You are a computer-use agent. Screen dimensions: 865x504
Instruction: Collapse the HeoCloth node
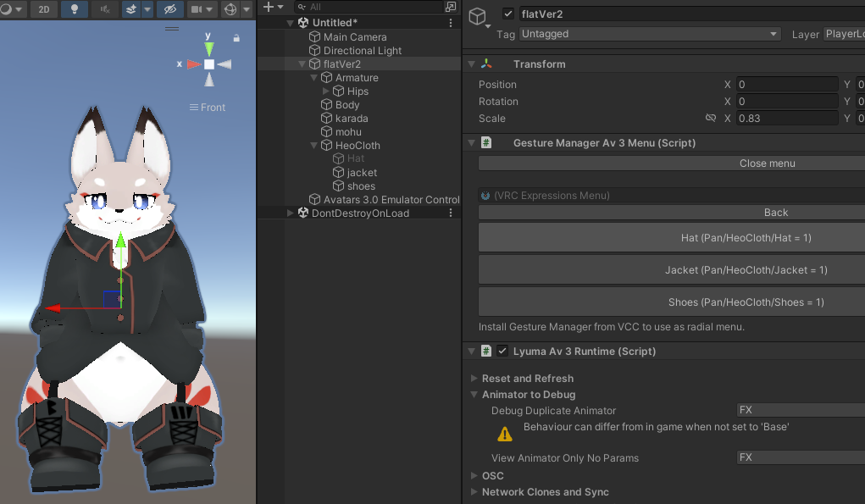click(314, 146)
